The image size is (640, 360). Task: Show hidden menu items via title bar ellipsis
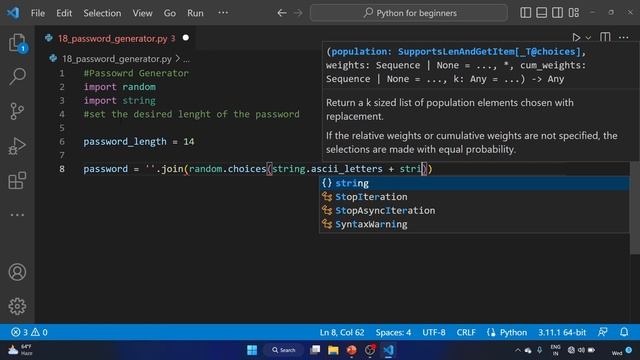click(223, 13)
